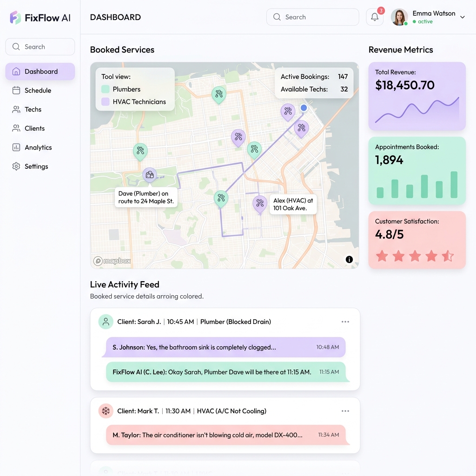The height and width of the screenshot is (476, 476).
Task: Open the Available Techs count 32
Action: pyautogui.click(x=344, y=89)
